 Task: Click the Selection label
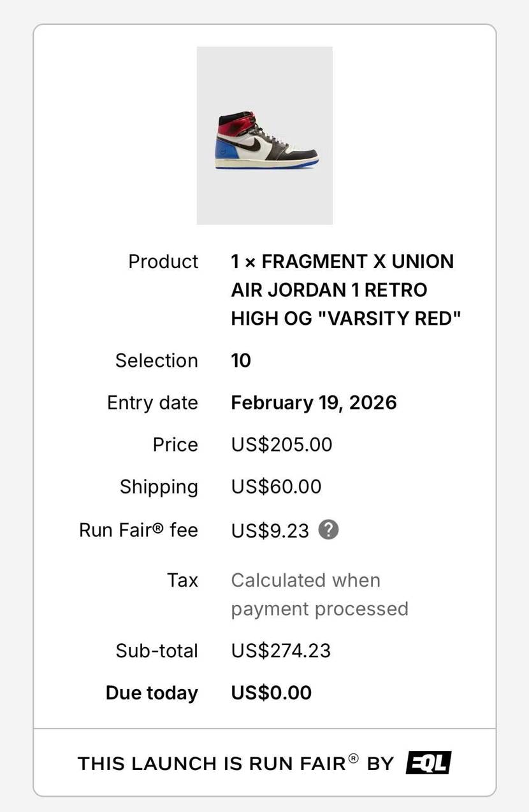pyautogui.click(x=157, y=360)
